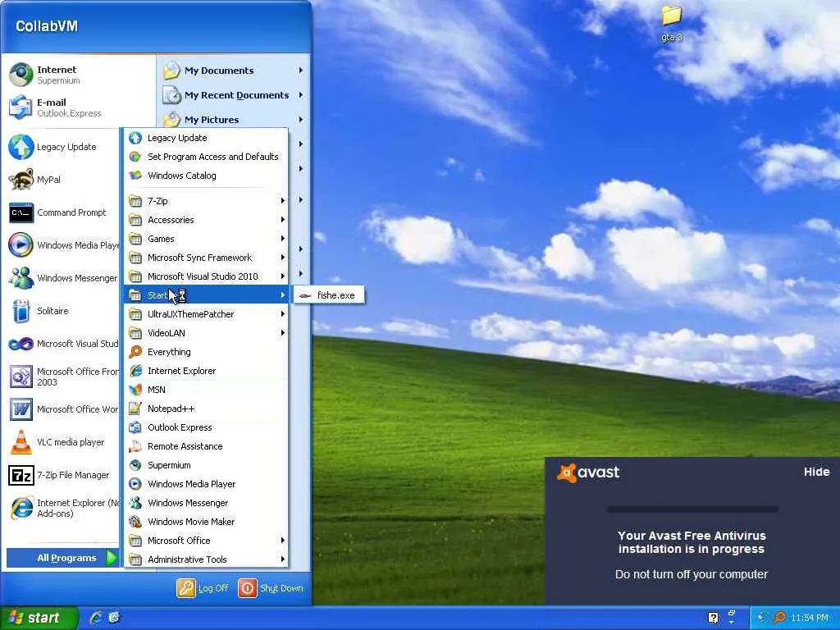Open Windows Messenger in left pane
This screenshot has width=840, height=630.
coord(21,278)
